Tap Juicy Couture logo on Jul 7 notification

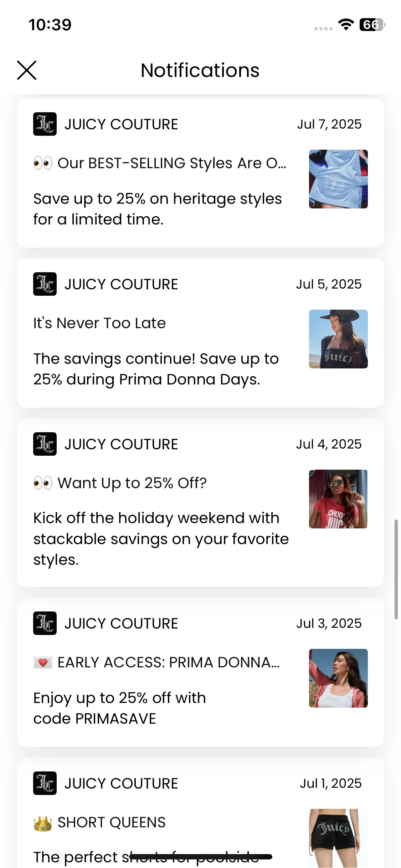point(45,124)
